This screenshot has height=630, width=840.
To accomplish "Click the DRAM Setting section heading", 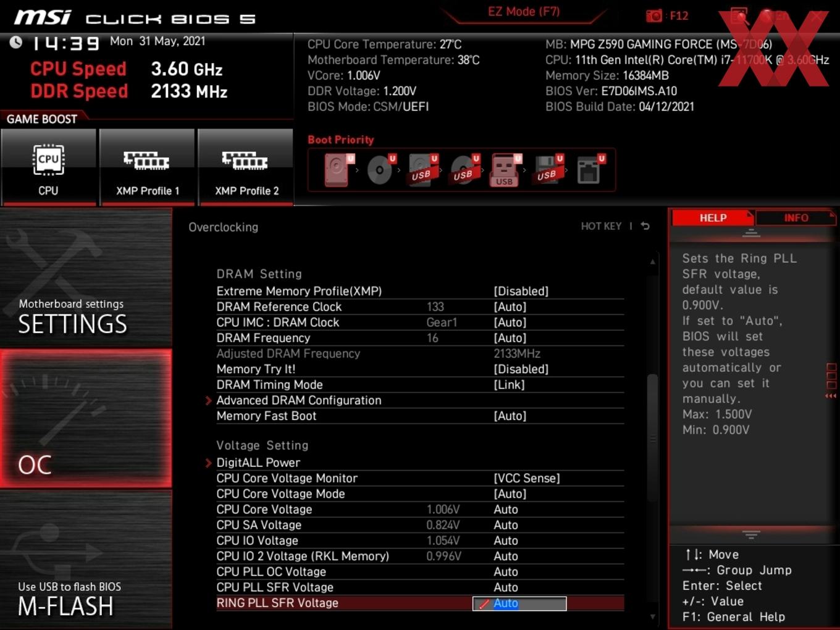I will [x=259, y=274].
